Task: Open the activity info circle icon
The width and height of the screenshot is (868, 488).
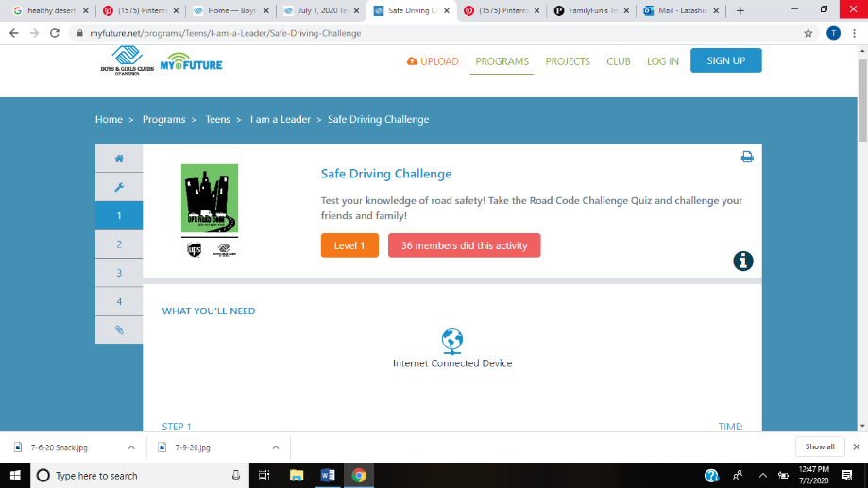Action: (x=743, y=261)
